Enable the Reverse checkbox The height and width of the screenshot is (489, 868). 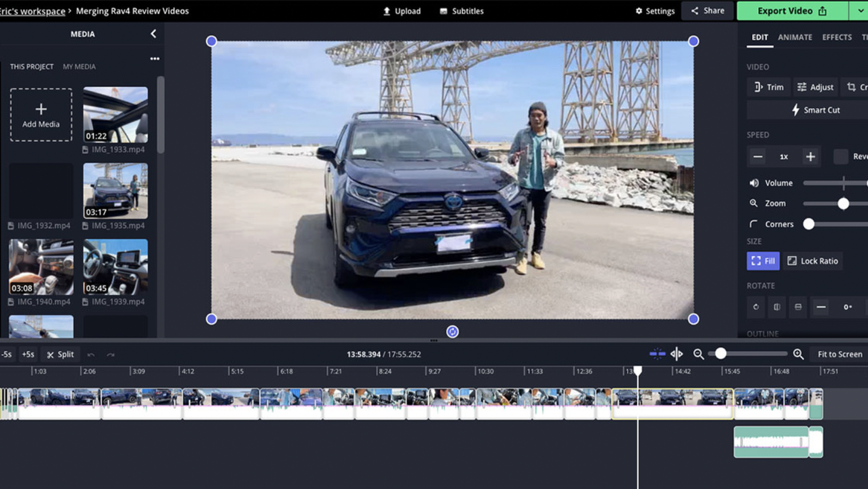coord(841,157)
